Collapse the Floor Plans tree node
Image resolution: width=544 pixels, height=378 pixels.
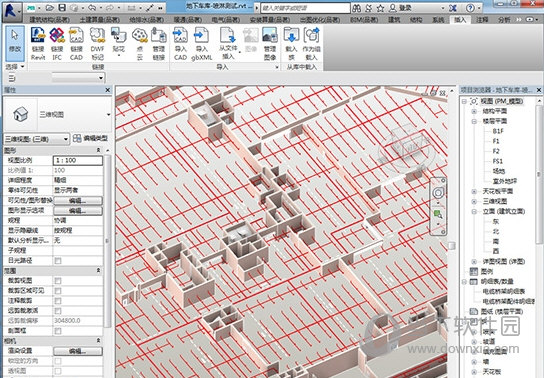474,121
